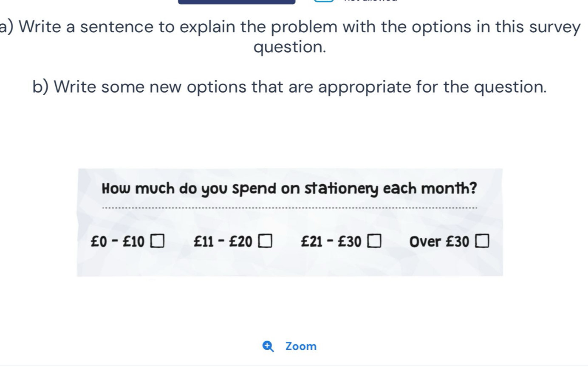Click part b) instruction text
The height and width of the screenshot is (371, 588).
[x=290, y=87]
